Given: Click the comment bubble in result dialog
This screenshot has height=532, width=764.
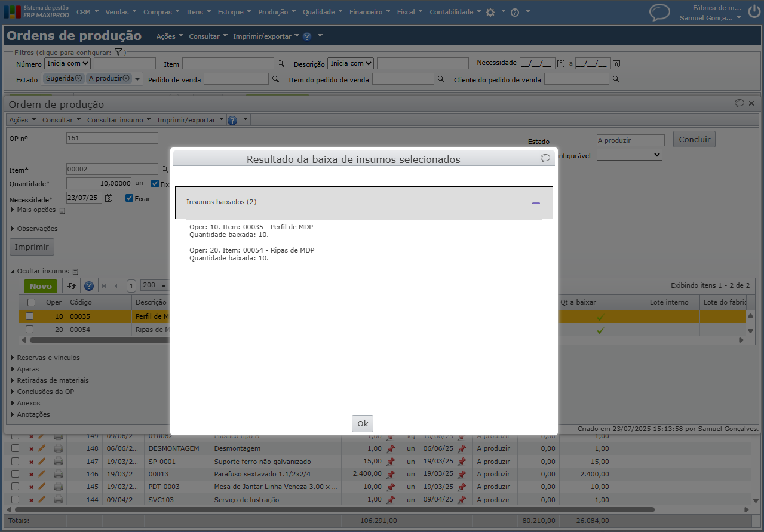Looking at the screenshot, I should (545, 158).
